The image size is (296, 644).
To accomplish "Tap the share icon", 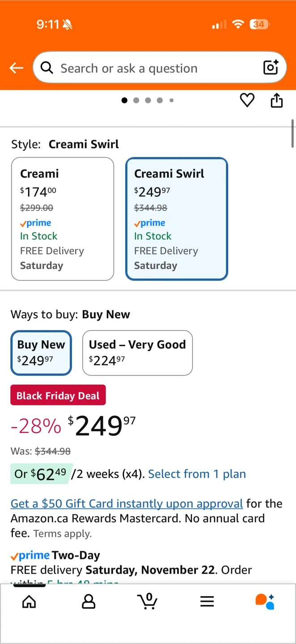I will [277, 100].
